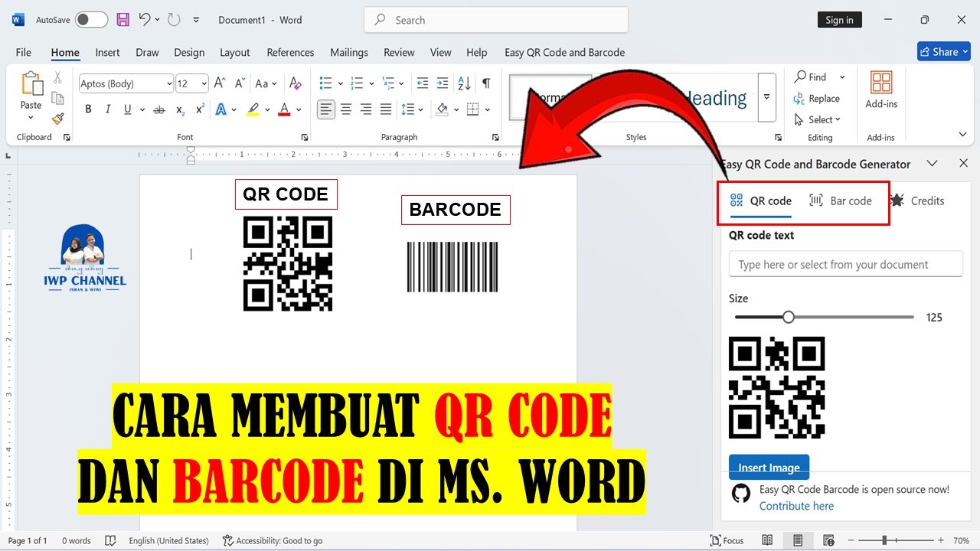Toggle Superscript formatting
Viewport: 980px width, 551px height.
tap(200, 109)
